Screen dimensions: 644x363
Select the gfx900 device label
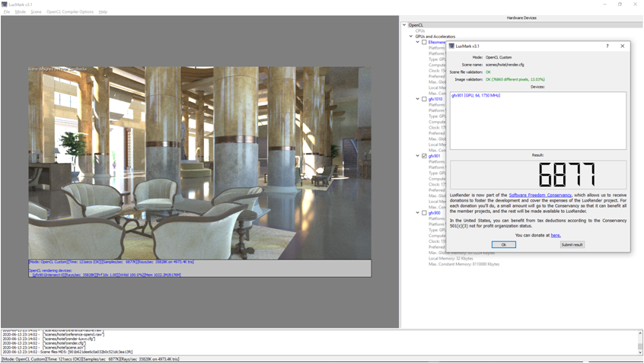pos(434,213)
